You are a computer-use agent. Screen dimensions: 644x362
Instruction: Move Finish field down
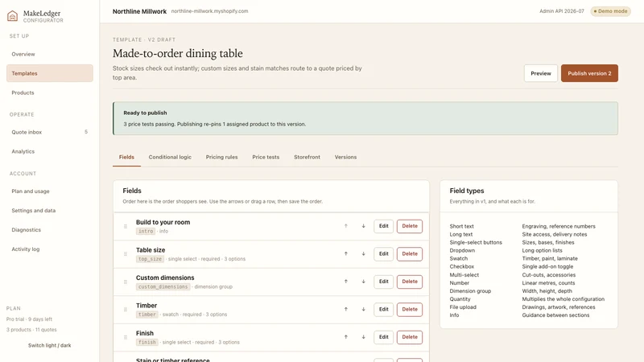pyautogui.click(x=364, y=337)
